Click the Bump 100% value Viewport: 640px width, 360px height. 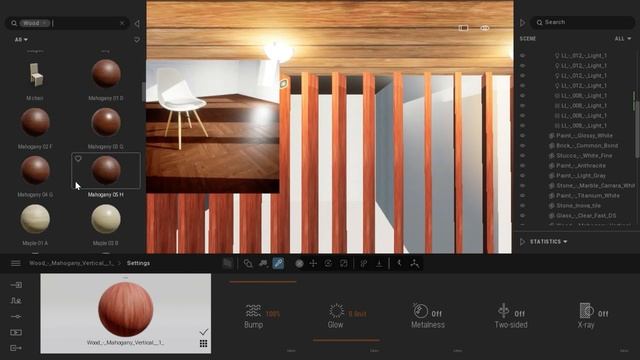[273, 314]
